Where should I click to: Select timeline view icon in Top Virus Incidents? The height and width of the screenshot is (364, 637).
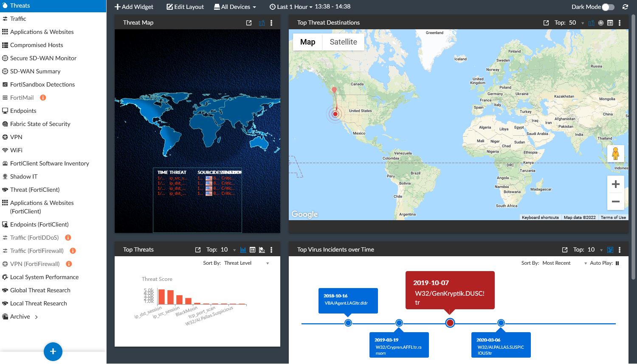click(x=610, y=250)
